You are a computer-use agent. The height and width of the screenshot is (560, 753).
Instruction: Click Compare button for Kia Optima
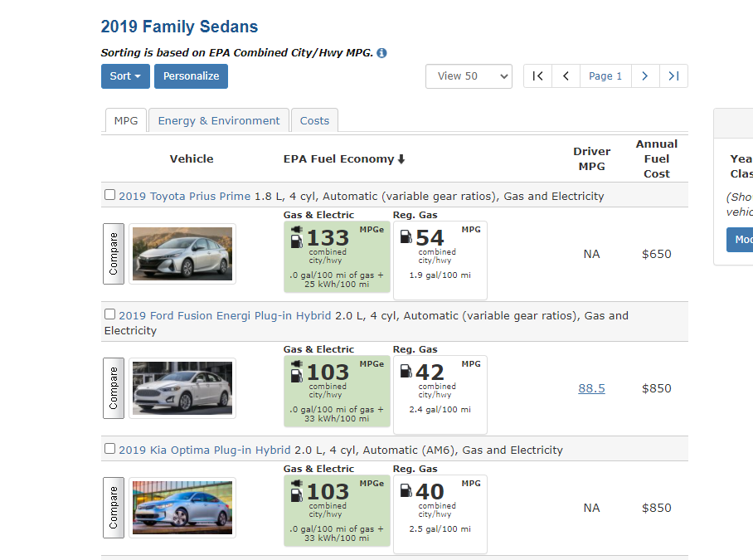point(114,508)
